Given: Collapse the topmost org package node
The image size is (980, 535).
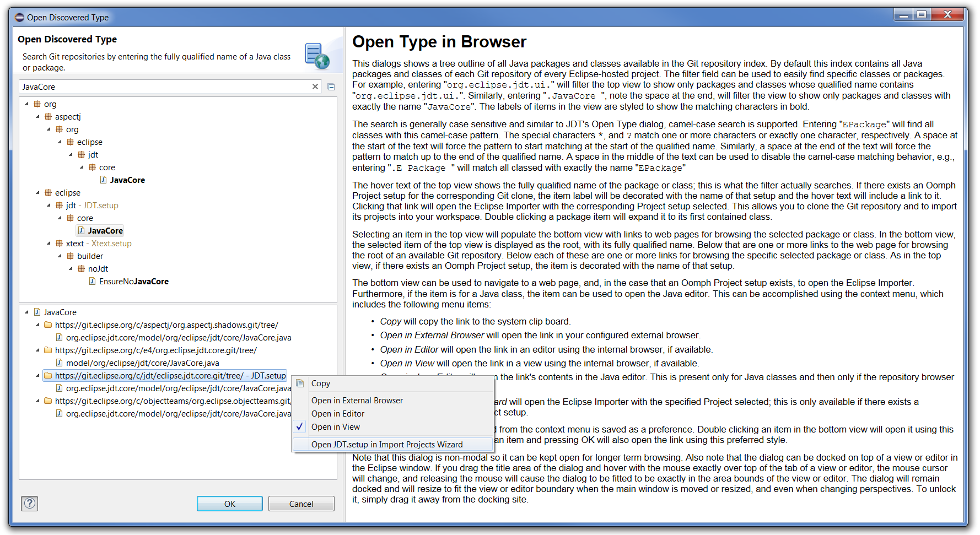Looking at the screenshot, I should (x=27, y=104).
